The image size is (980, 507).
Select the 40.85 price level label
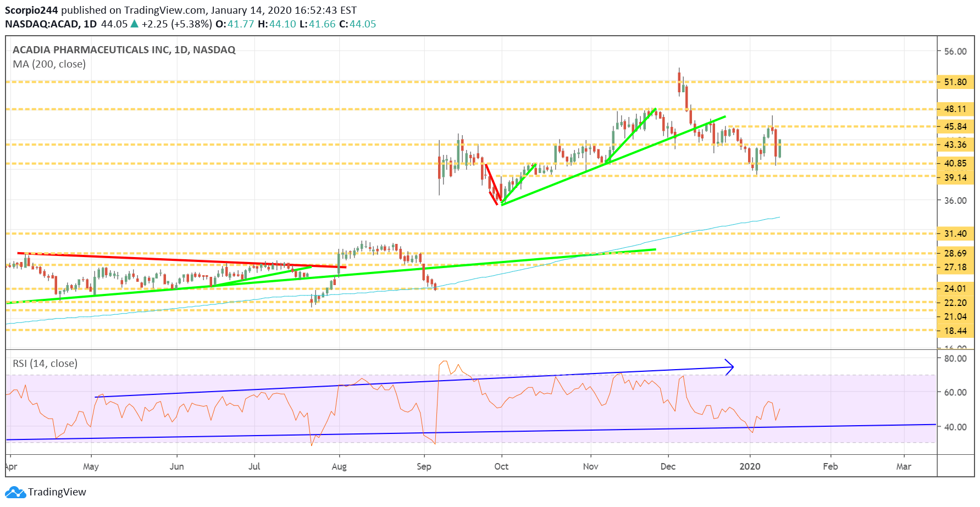pyautogui.click(x=955, y=163)
